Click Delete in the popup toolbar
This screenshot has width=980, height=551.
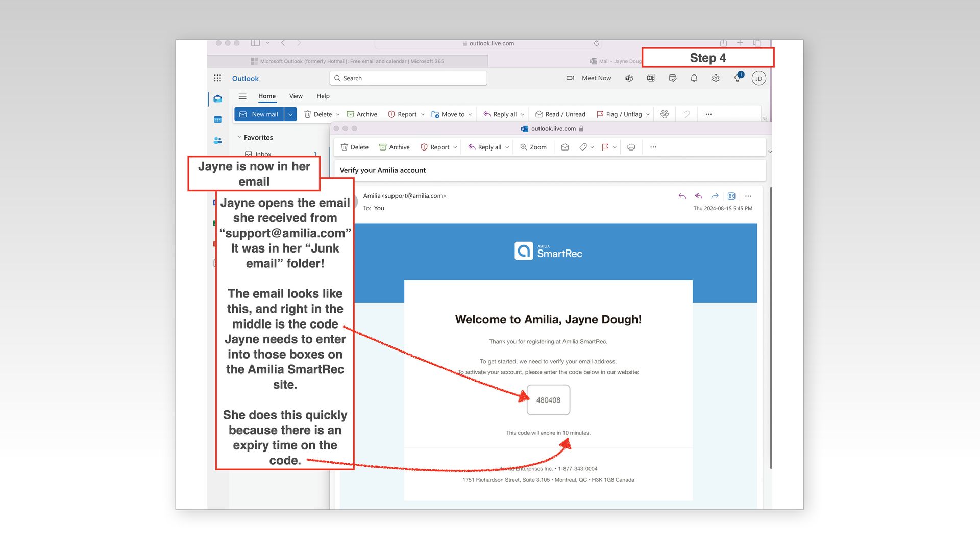355,147
